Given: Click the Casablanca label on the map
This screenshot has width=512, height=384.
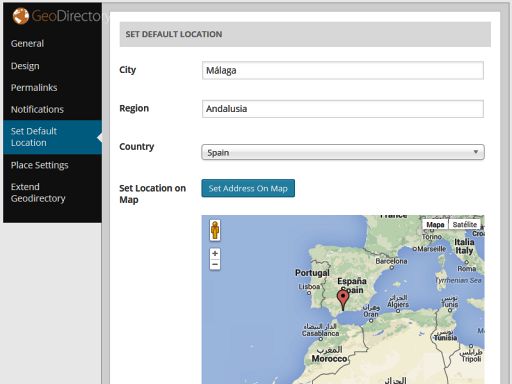Looking at the screenshot, I should [320, 333].
